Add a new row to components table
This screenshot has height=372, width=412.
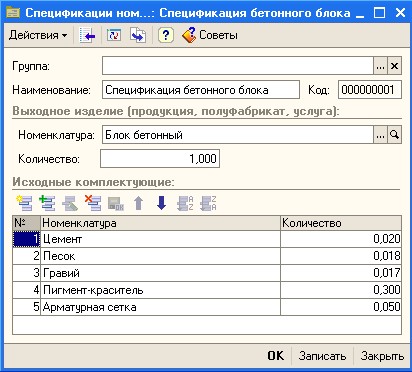pos(24,203)
